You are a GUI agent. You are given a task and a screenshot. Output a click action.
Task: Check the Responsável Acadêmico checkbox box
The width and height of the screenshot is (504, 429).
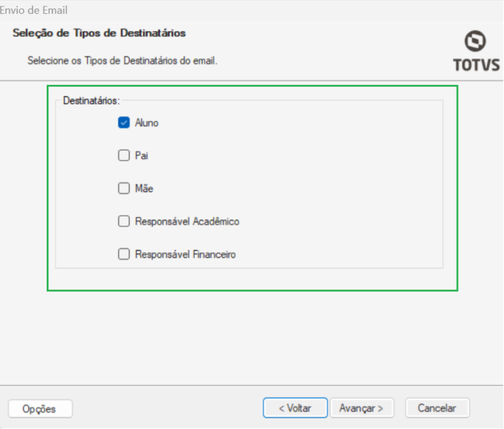coord(124,222)
